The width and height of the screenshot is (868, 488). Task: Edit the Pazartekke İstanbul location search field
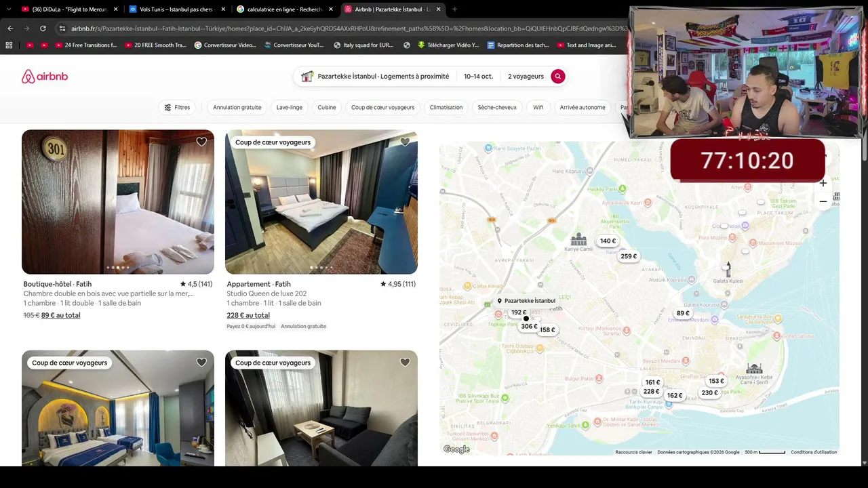pos(375,77)
